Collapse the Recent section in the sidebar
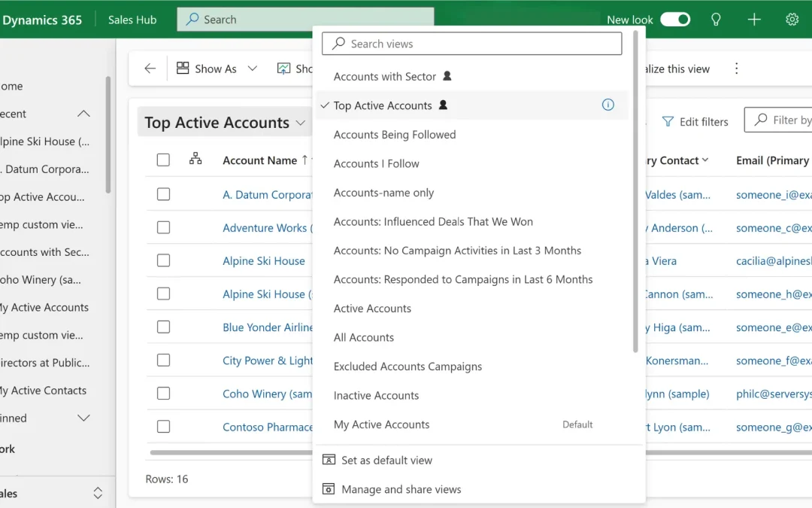 [x=83, y=114]
